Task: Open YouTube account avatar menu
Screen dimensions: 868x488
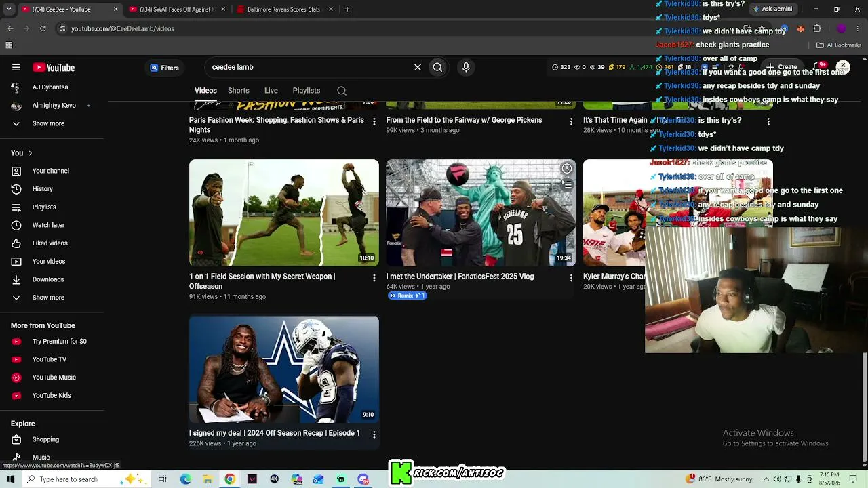Action: (x=843, y=67)
